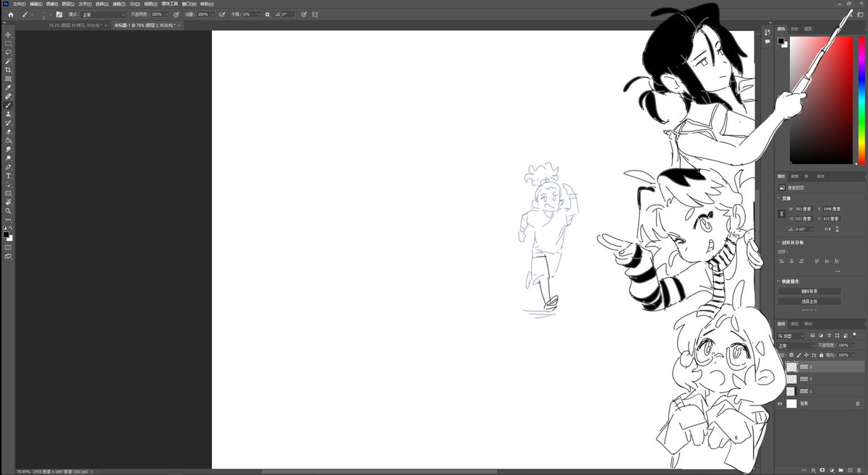868x475 pixels.
Task: Toggle pixel layer filter in Layers
Action: [812, 336]
